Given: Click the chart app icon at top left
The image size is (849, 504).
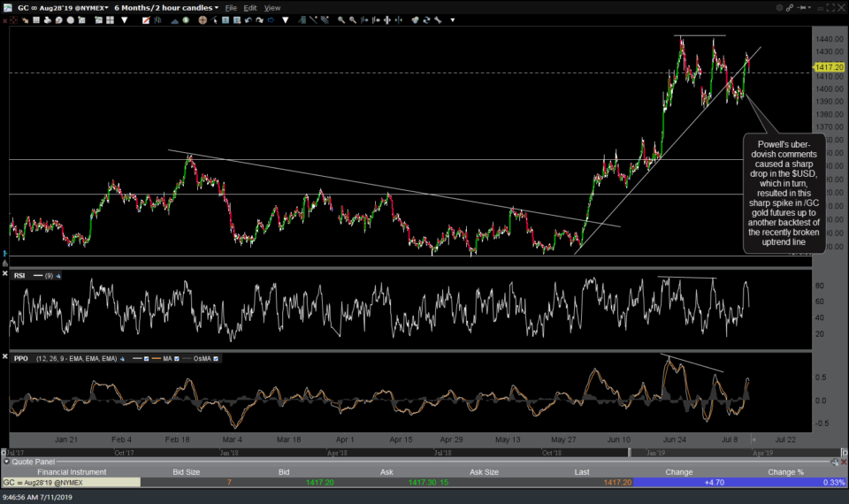Looking at the screenshot, I should click(8, 8).
